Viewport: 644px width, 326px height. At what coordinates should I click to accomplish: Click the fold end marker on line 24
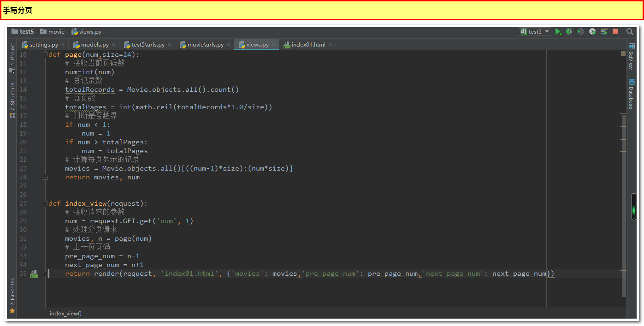(x=45, y=177)
